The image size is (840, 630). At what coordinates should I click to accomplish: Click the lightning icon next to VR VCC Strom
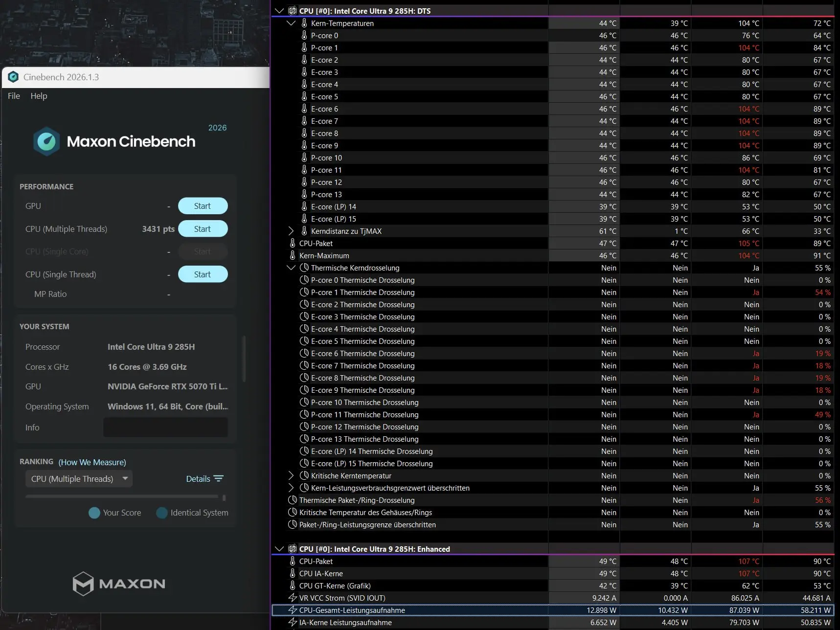[293, 598]
